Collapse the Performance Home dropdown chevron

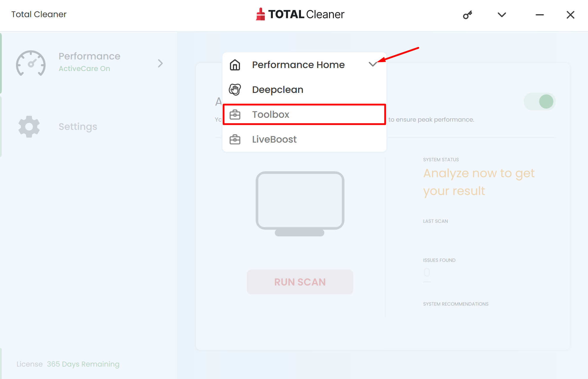pos(373,64)
